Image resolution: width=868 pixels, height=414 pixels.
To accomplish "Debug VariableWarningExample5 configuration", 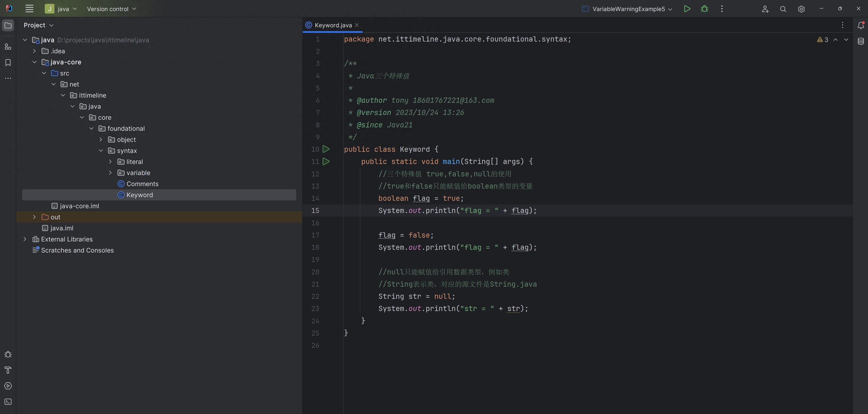I will click(x=704, y=9).
